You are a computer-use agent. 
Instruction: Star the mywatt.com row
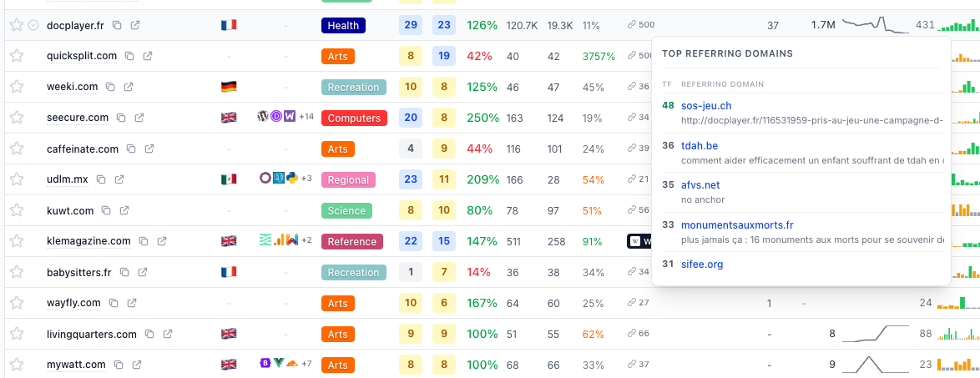(x=17, y=365)
